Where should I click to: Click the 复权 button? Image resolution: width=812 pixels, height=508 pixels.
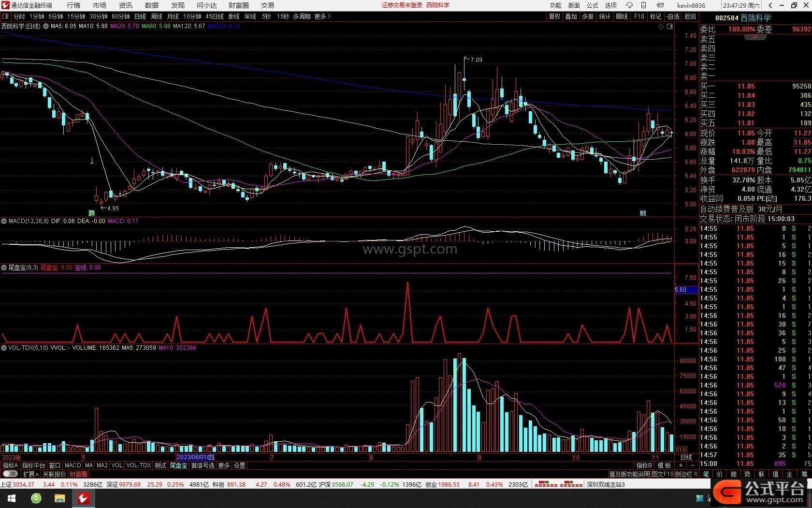click(555, 16)
